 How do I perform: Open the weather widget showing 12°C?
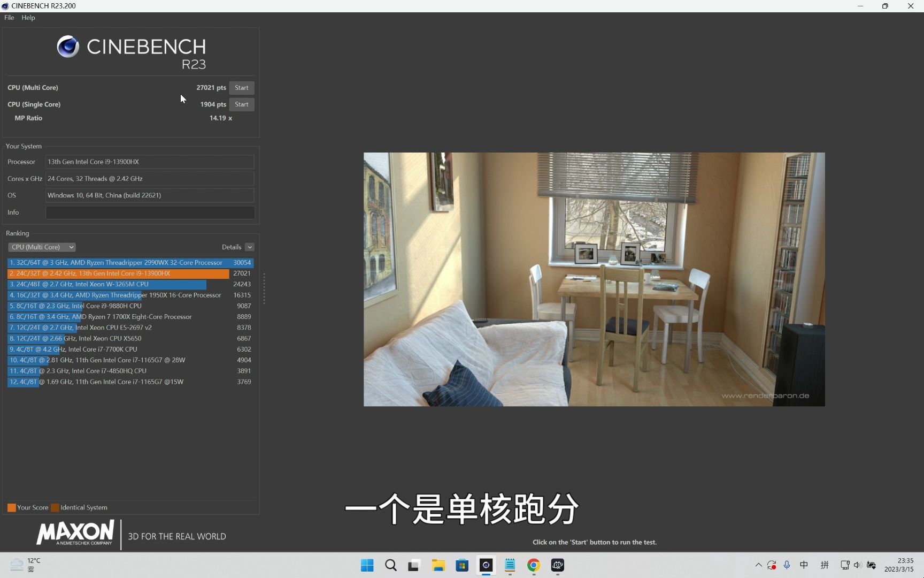25,565
